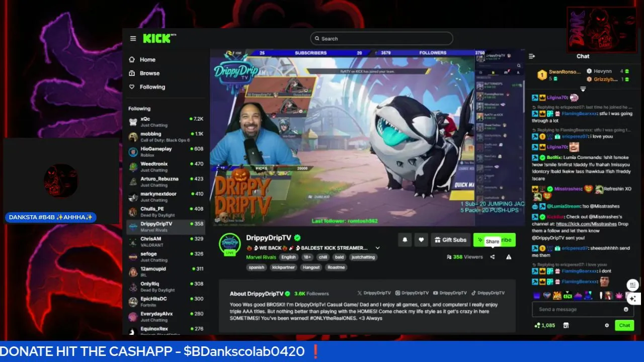Screen dimensions: 644x362
Task: Select the spanish tag
Action: (257, 267)
